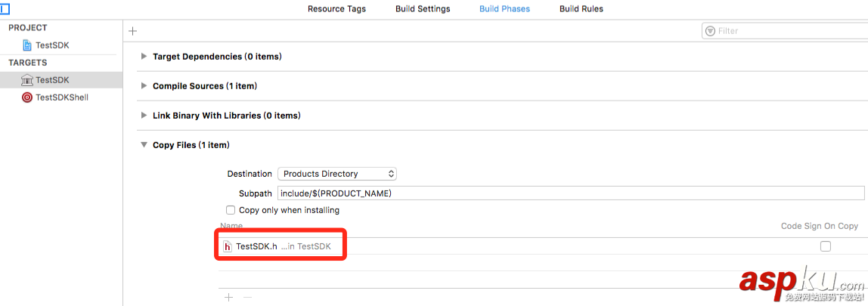This screenshot has height=306, width=868.
Task: Expand the Target Dependencies section
Action: coord(144,57)
